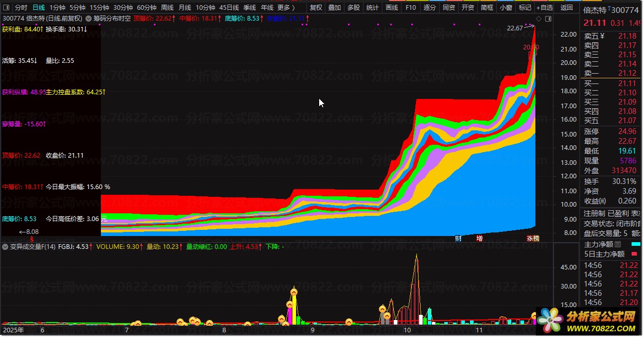Click the square icon at chart top right
Image resolution: width=644 pixels, height=337 pixels.
(548, 19)
